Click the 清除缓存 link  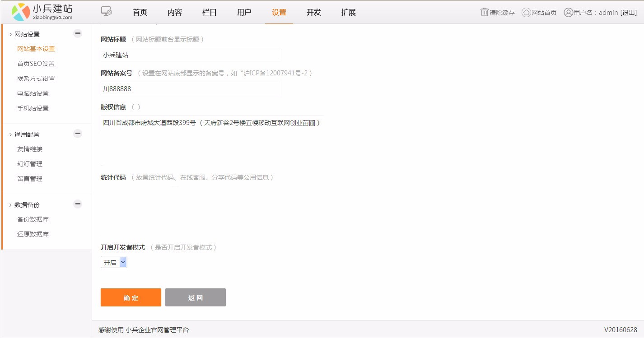(502, 13)
